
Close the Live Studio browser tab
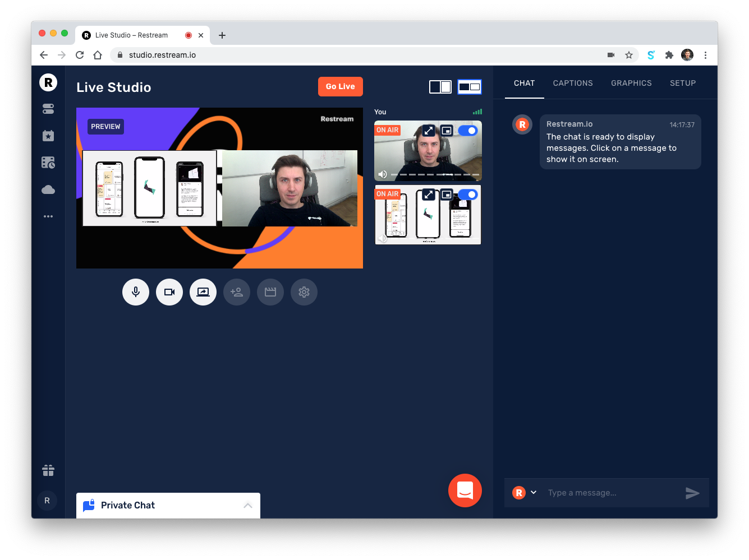[201, 35]
